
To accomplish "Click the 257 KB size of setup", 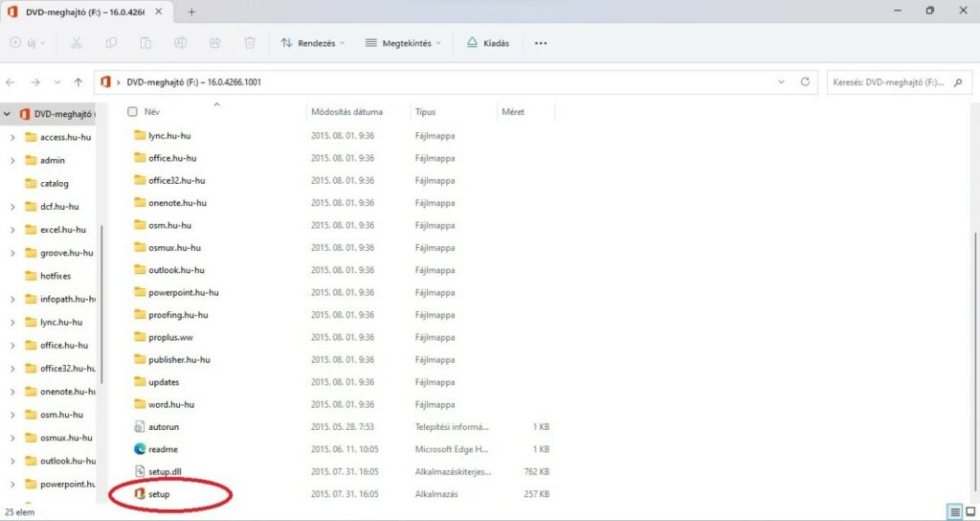I will point(537,494).
